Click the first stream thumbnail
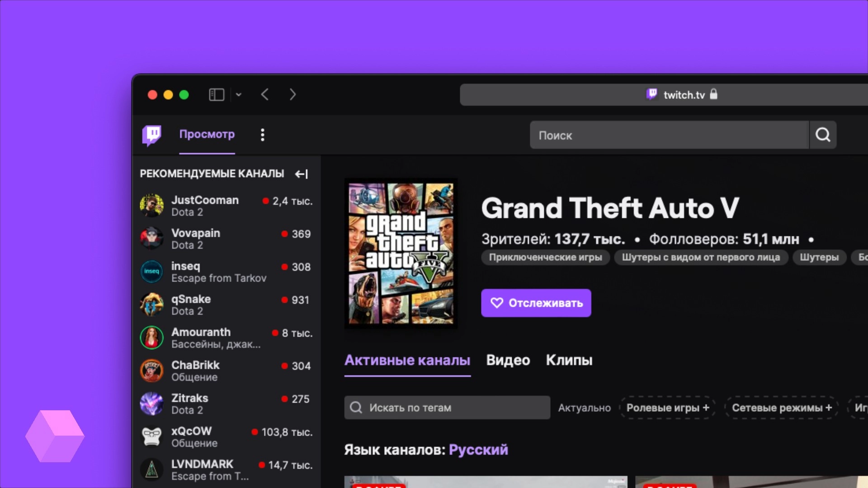Screen dimensions: 868x488 [x=486, y=482]
